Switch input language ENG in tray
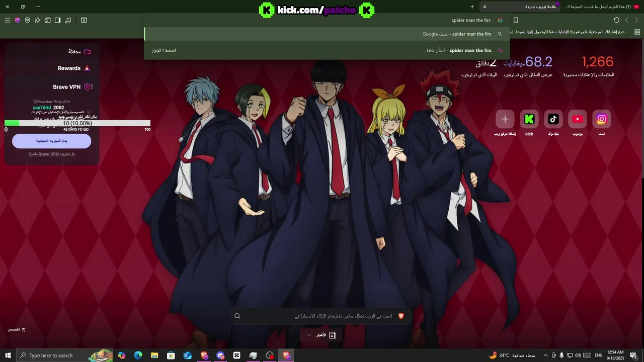This screenshot has height=362, width=644. pos(598,355)
